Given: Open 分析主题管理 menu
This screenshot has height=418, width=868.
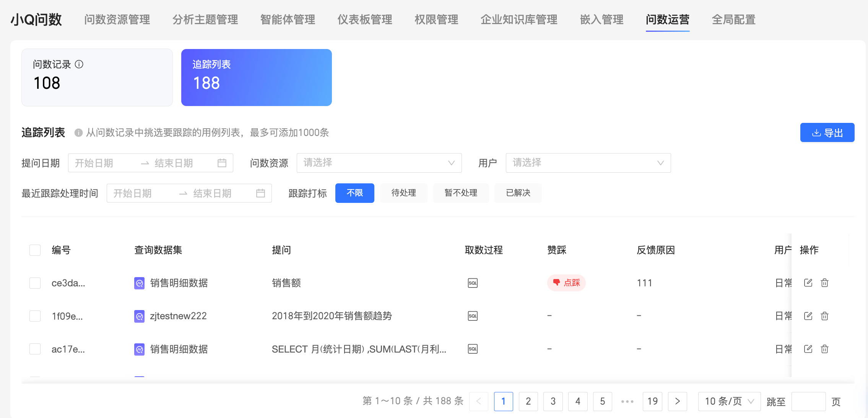Looking at the screenshot, I should click(x=205, y=20).
